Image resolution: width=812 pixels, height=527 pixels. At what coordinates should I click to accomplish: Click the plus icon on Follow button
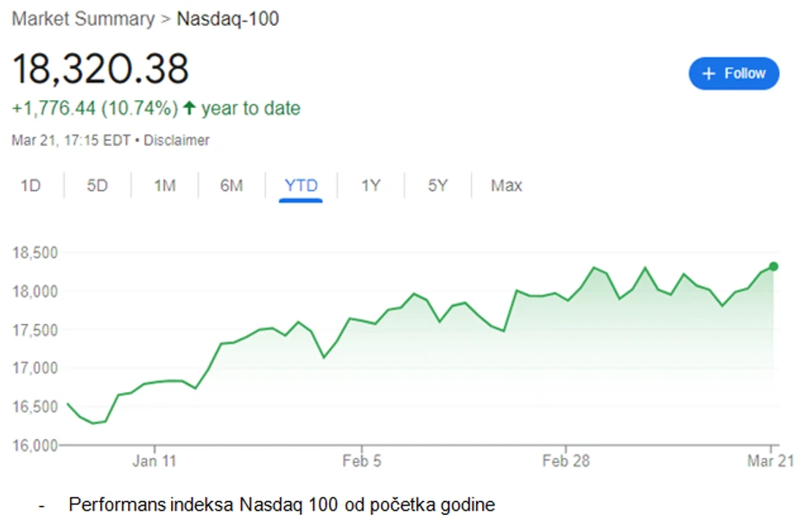[709, 74]
